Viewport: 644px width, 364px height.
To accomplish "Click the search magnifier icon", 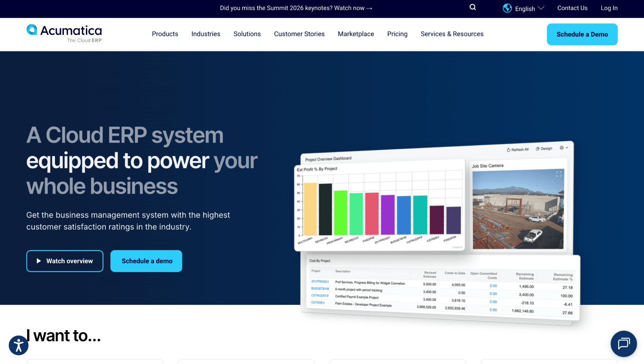I will (x=473, y=7).
